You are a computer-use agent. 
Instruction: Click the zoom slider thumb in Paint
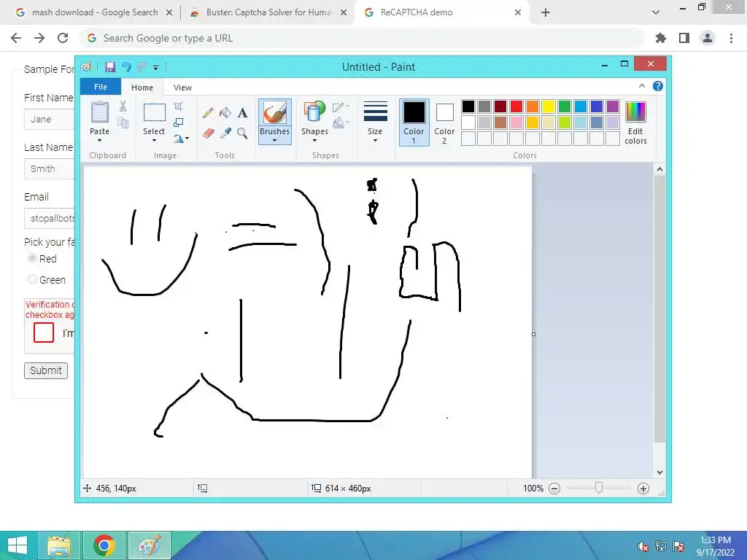pyautogui.click(x=599, y=488)
